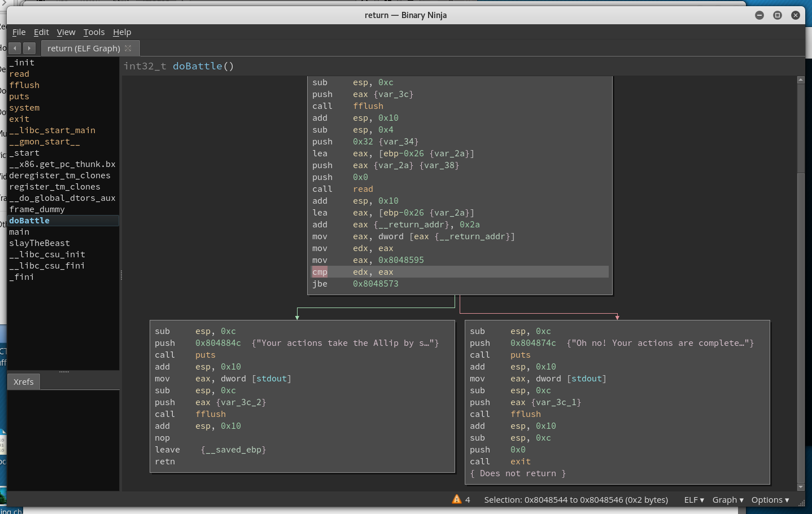Click the forward navigation arrow button
The height and width of the screenshot is (514, 812).
(x=29, y=49)
